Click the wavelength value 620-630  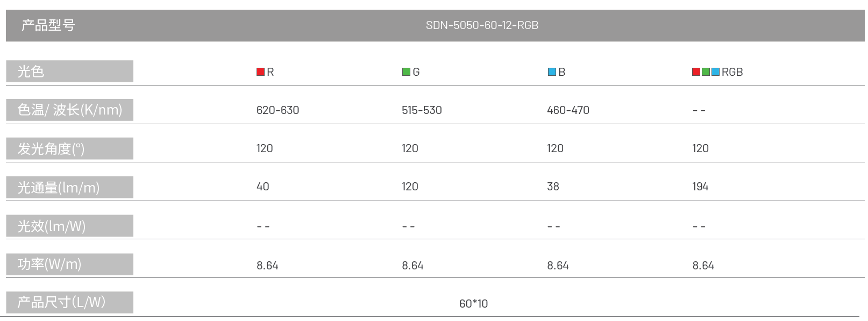[278, 110]
